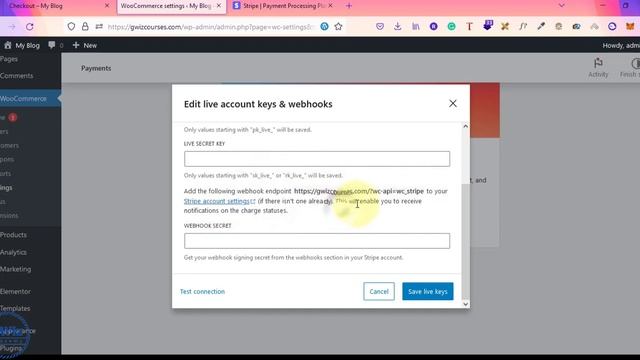Open the list all tabs dropdown
The height and width of the screenshot is (360, 640).
(562, 6)
